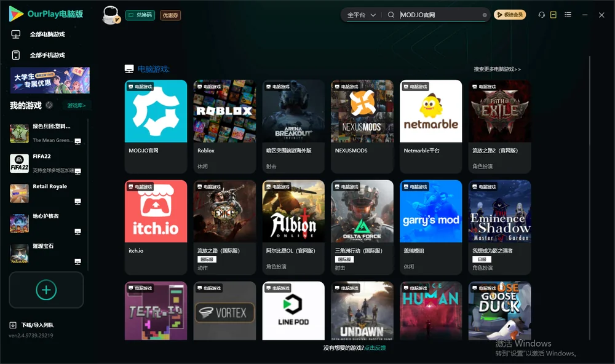Select the Vortex card

click(224, 311)
